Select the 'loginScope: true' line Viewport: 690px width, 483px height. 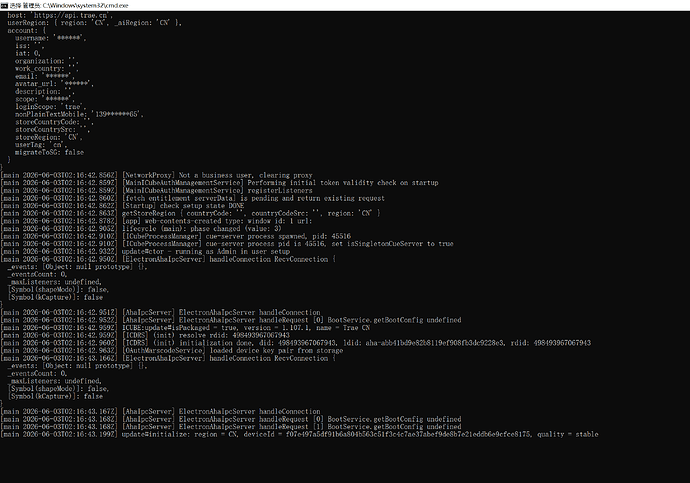(50, 106)
